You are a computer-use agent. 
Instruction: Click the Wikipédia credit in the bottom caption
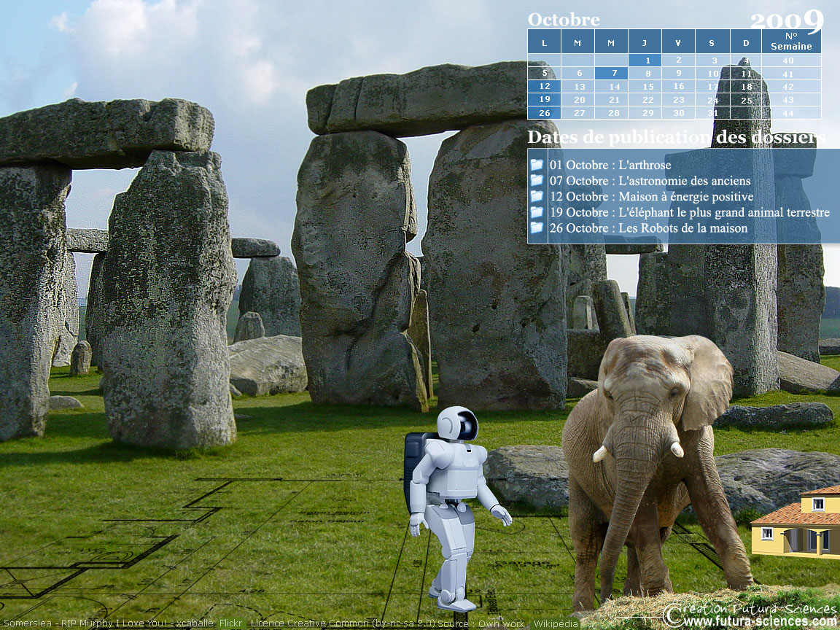(x=555, y=623)
